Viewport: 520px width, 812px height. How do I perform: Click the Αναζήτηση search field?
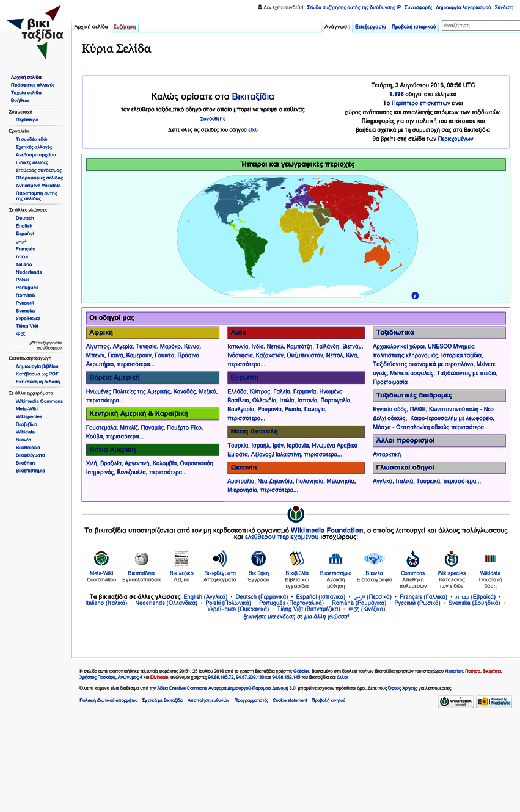480,26
